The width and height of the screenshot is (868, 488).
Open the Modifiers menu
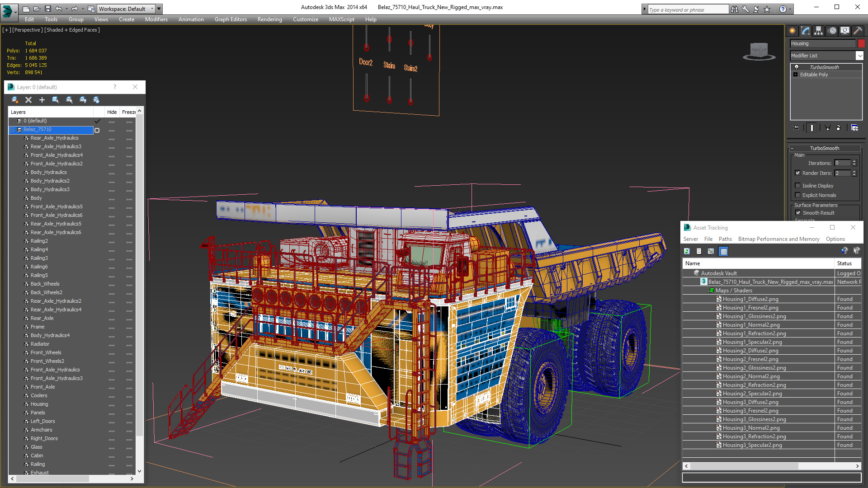(x=156, y=19)
